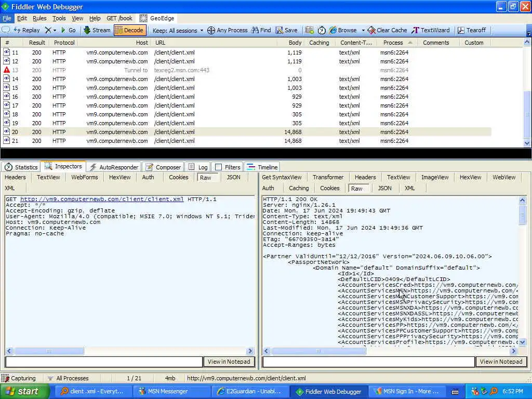Click the GET /book menu item
This screenshot has height=399, width=532.
[119, 18]
